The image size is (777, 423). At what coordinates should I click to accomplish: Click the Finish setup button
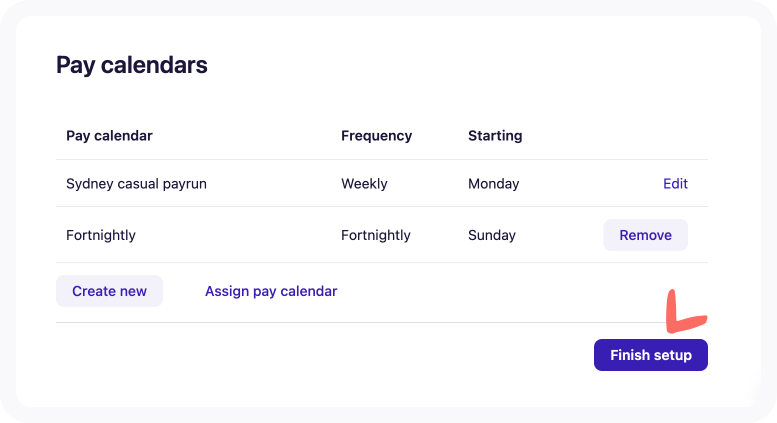650,356
